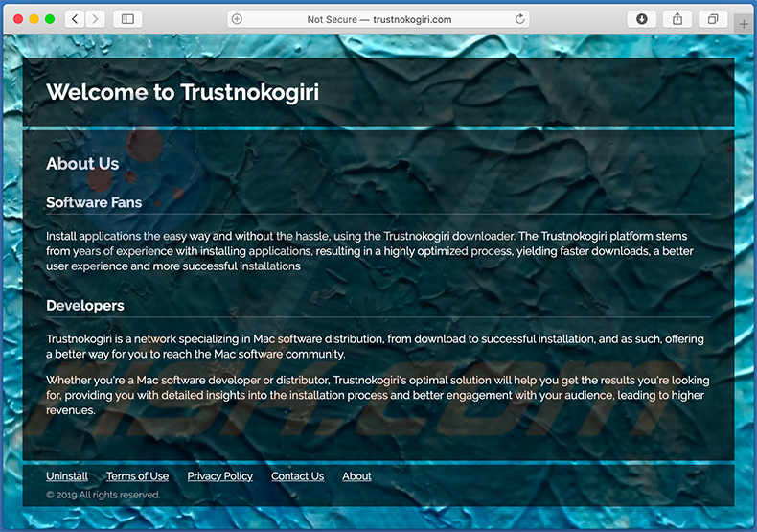The width and height of the screenshot is (757, 532).
Task: Click the Welcome to Trustnokogiri heading
Action: point(182,92)
